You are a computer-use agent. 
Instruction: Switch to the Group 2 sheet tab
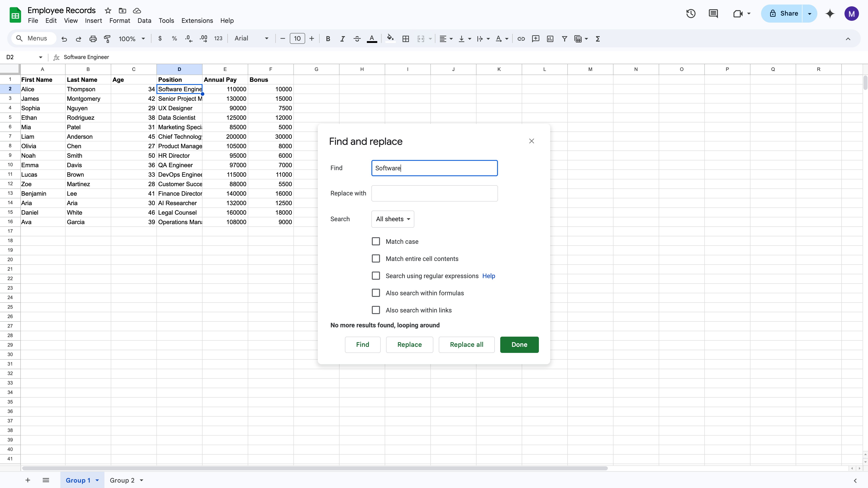pos(122,480)
